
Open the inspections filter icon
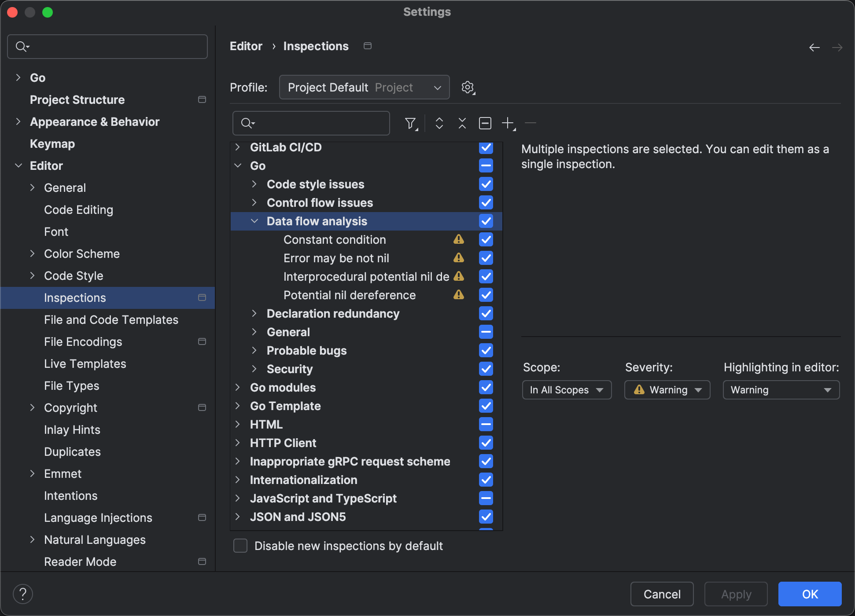pyautogui.click(x=411, y=124)
